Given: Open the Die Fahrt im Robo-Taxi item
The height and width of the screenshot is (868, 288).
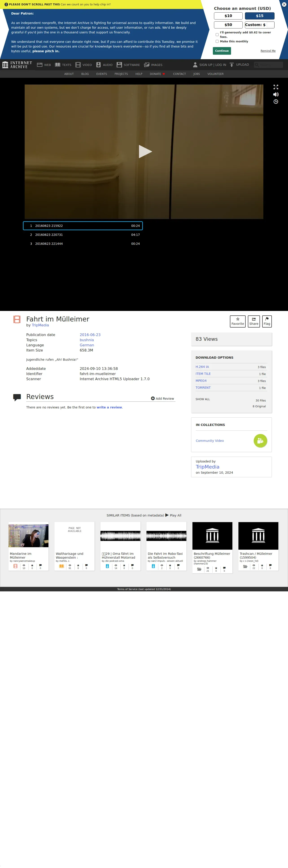Looking at the screenshot, I should (x=166, y=546).
